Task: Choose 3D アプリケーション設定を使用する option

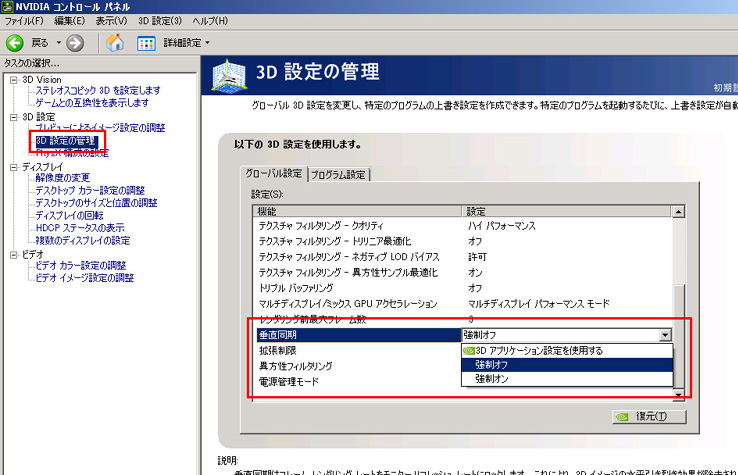Action: (567, 351)
